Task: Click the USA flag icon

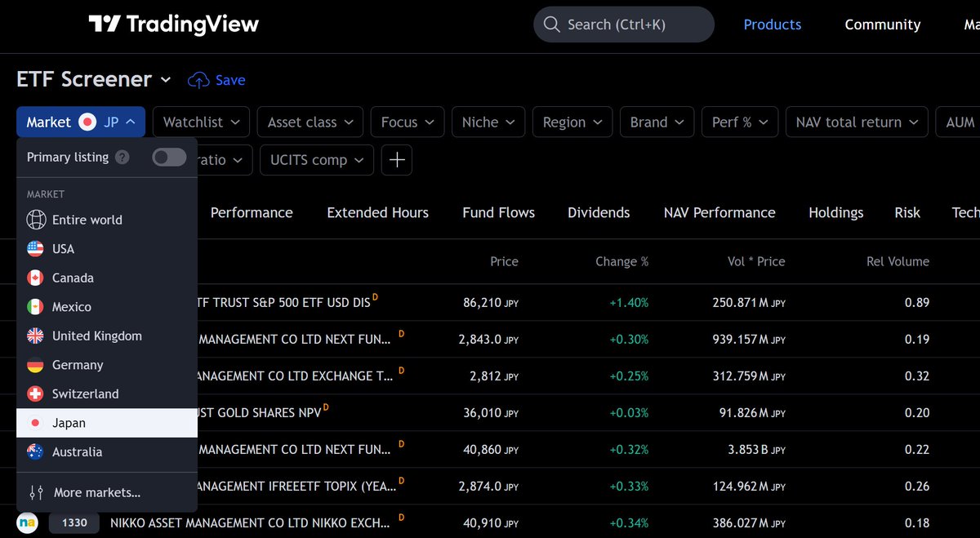Action: click(35, 249)
